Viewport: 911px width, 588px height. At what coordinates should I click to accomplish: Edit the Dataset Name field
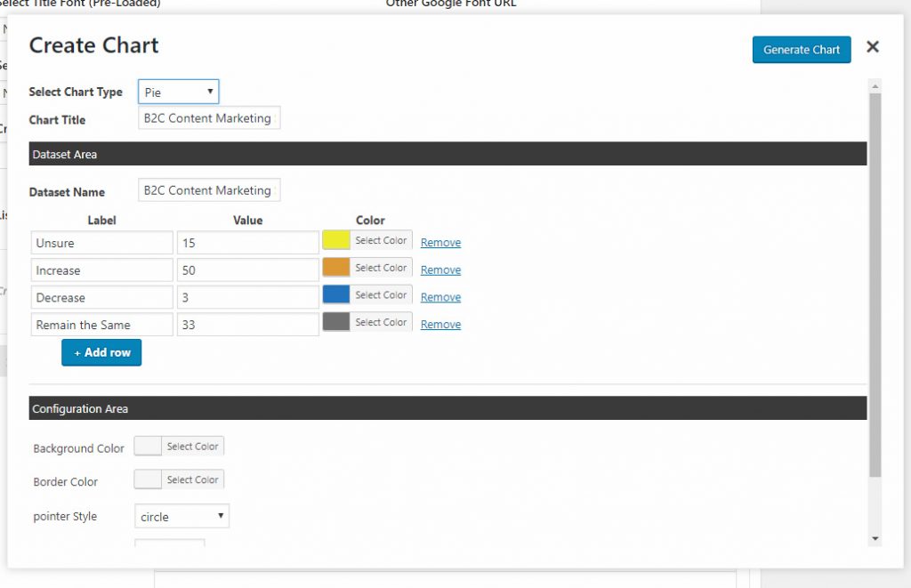[209, 190]
